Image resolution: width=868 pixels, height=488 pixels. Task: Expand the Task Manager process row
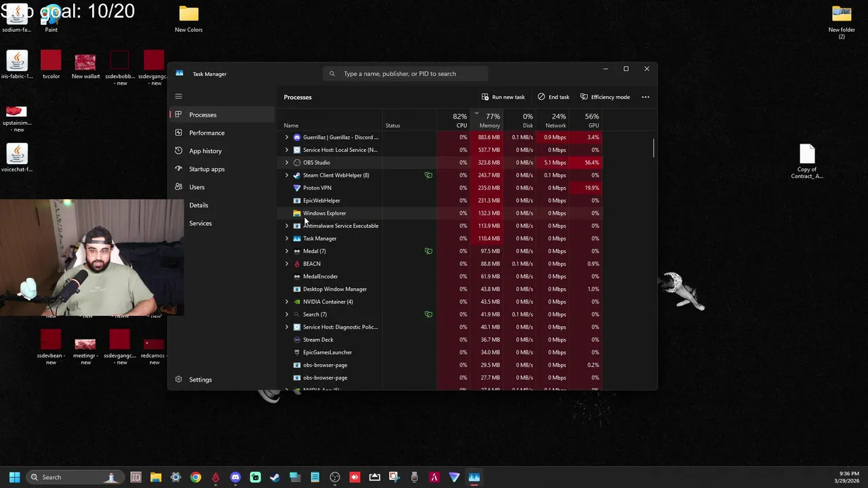click(286, 239)
